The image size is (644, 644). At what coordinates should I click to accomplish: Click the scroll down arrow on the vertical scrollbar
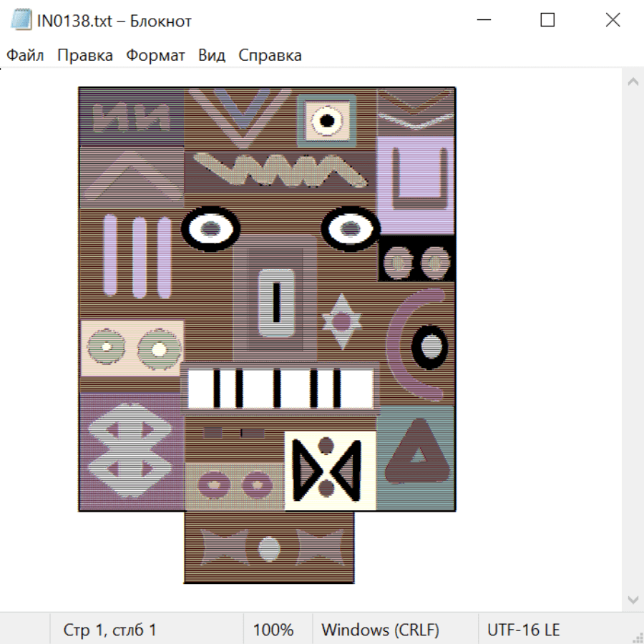pos(633,599)
